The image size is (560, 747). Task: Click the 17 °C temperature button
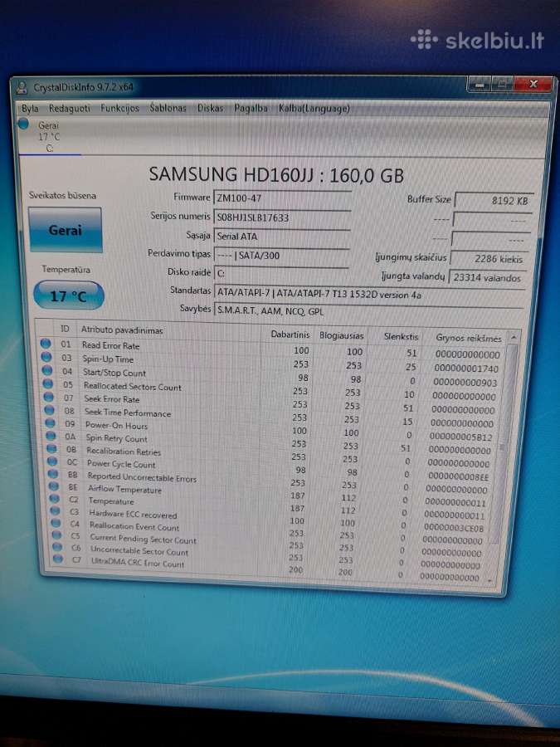pos(69,295)
